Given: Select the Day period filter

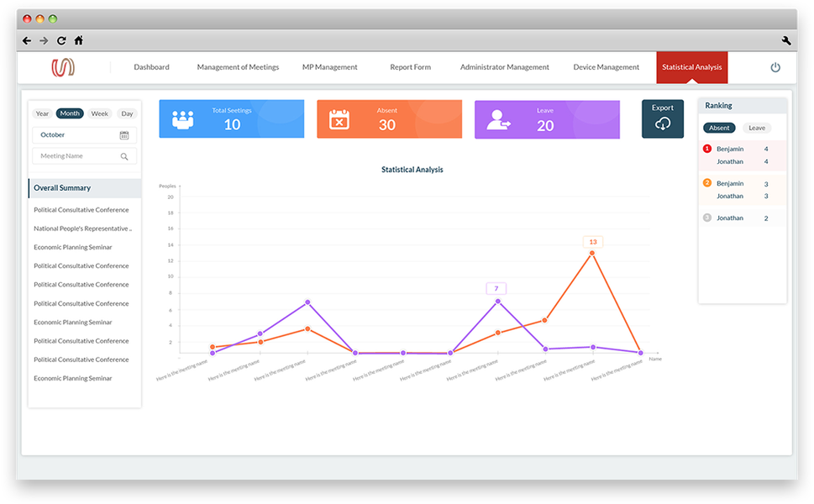Looking at the screenshot, I should pyautogui.click(x=127, y=113).
